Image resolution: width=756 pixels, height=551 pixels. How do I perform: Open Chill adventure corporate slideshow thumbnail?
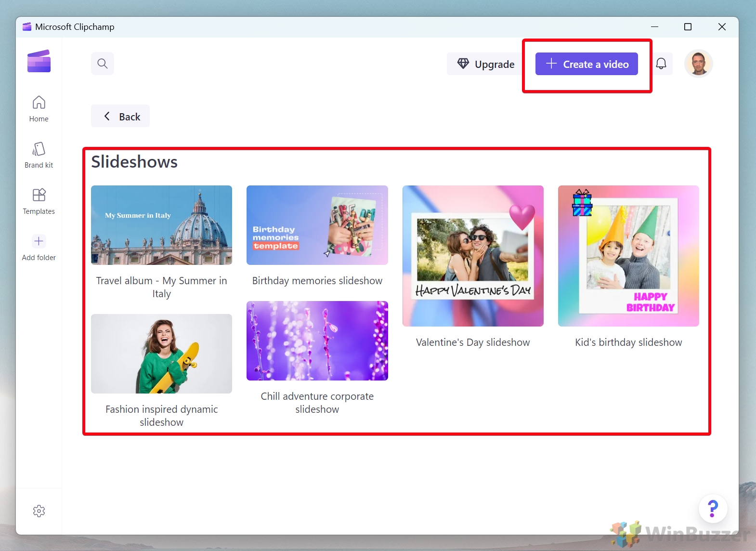pyautogui.click(x=317, y=341)
